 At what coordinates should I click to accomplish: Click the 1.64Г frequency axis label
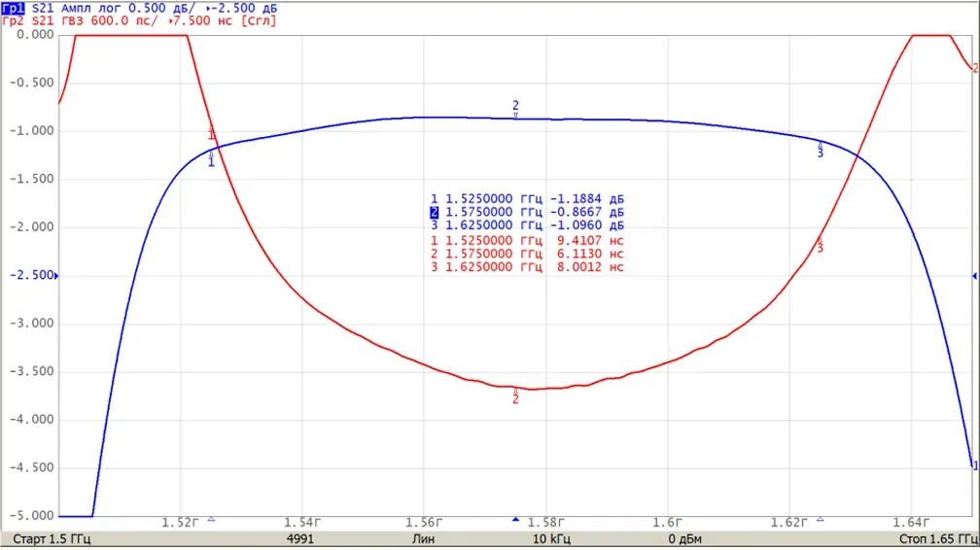pyautogui.click(x=911, y=523)
